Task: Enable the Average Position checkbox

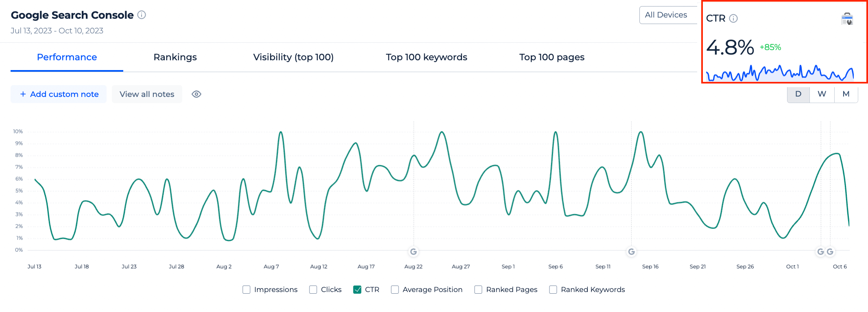Action: 395,290
